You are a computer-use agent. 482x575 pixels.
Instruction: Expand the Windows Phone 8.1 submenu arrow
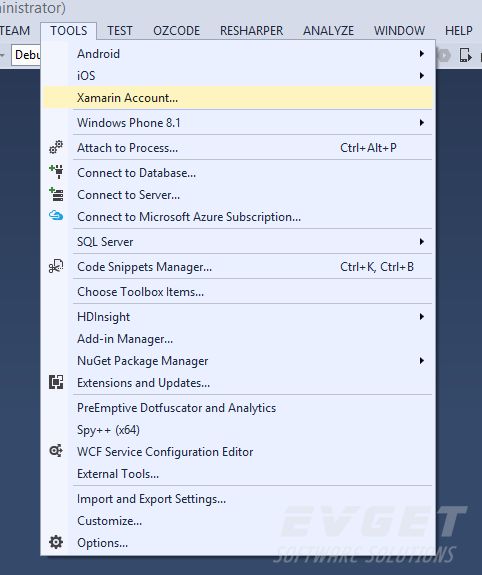tap(422, 122)
